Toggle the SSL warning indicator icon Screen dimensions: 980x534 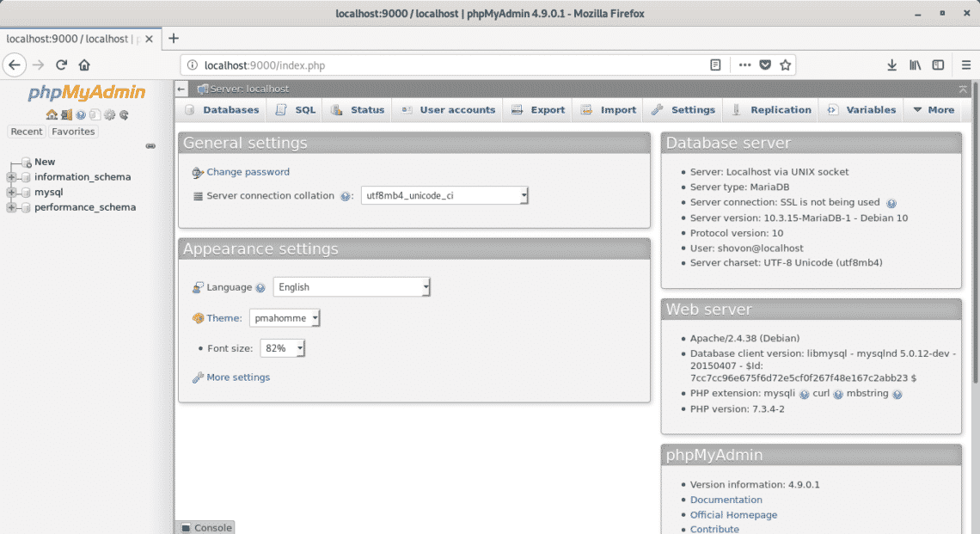coord(891,203)
